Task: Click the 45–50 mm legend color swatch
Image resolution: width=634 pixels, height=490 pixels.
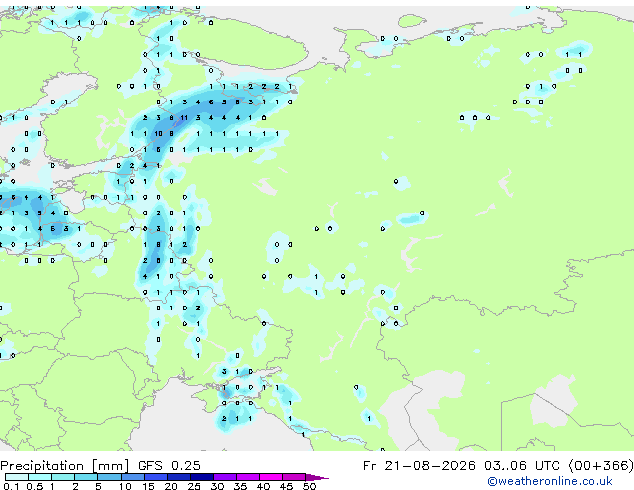Action: [294, 477]
